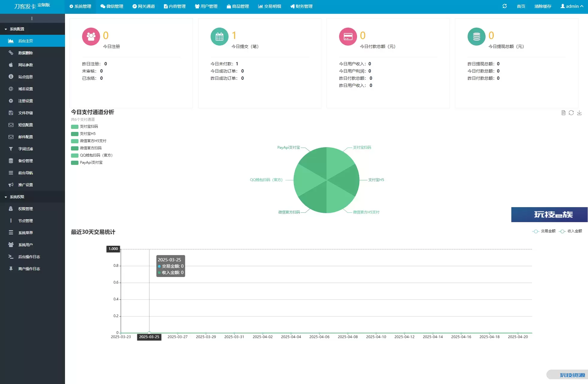Open the 财务管理 top menu
This screenshot has height=384, width=588.
coord(301,6)
